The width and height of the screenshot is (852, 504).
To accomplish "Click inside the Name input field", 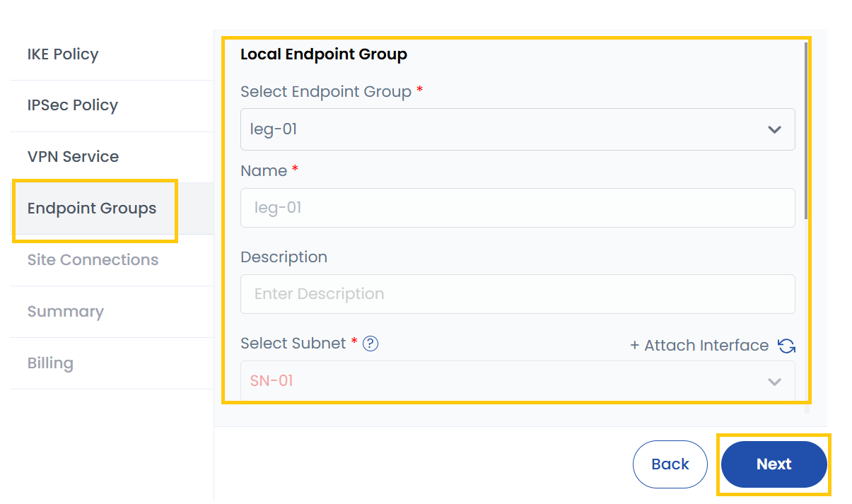I will tap(517, 208).
